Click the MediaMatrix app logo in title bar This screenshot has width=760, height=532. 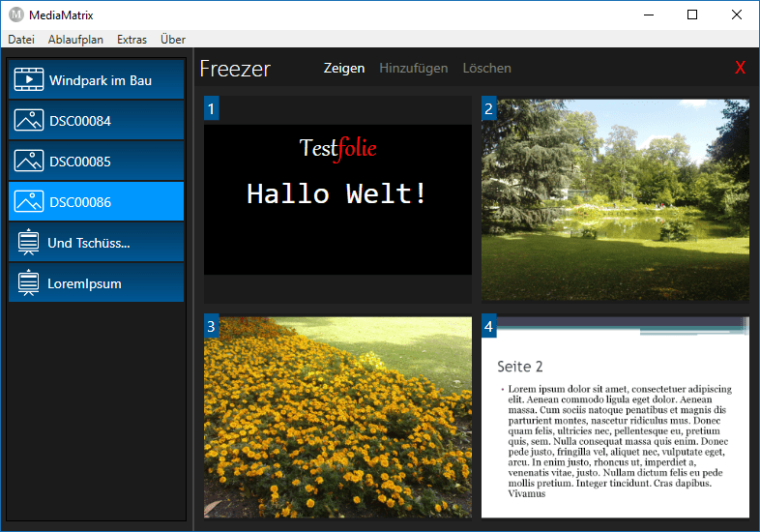pyautogui.click(x=15, y=15)
